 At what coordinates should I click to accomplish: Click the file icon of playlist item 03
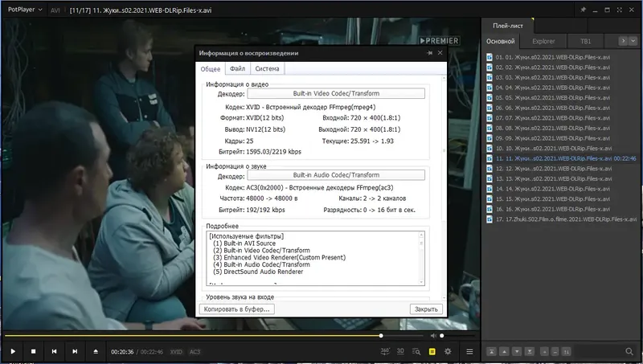point(489,77)
